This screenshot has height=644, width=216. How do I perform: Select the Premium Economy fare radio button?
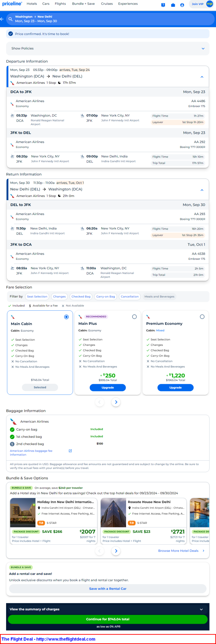pyautogui.click(x=202, y=317)
